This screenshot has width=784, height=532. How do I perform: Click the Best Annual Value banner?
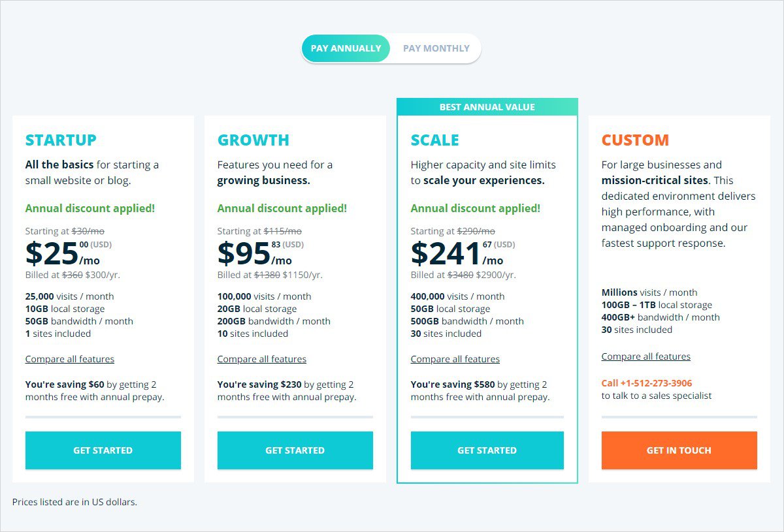(x=487, y=107)
